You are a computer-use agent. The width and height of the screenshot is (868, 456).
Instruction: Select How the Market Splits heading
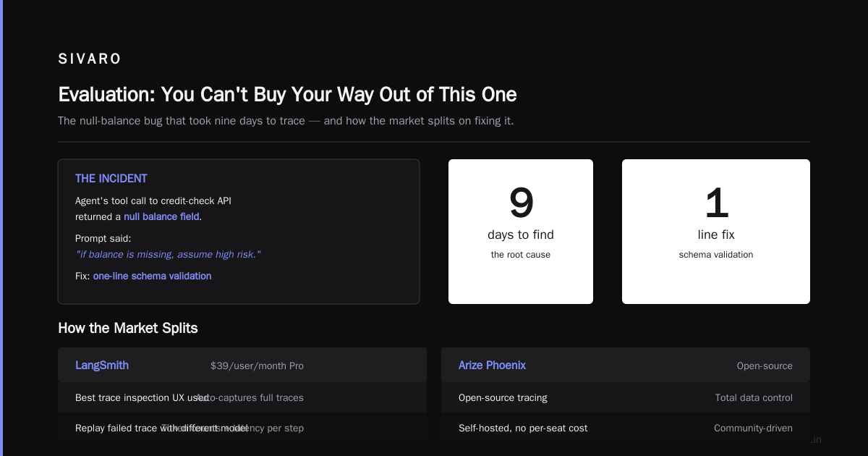(x=128, y=328)
